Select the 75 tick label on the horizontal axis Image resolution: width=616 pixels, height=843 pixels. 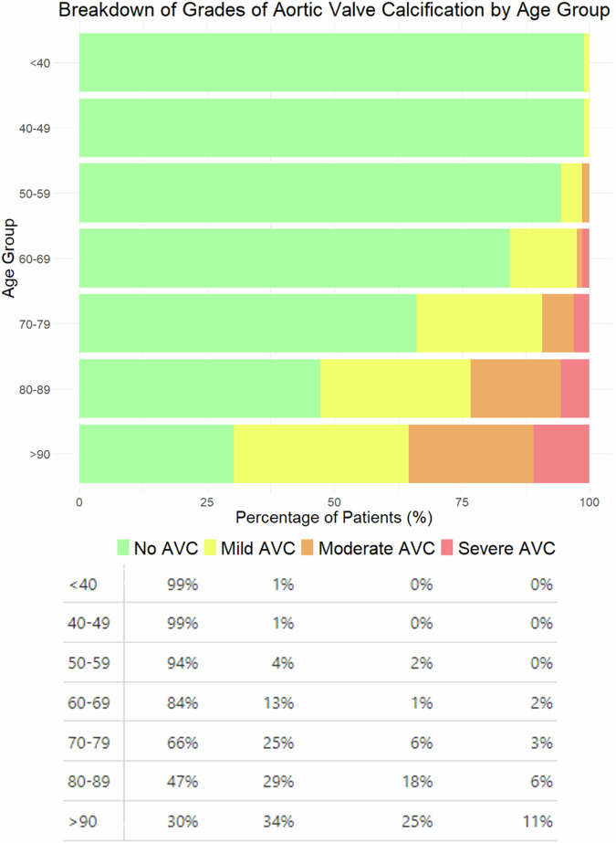(x=462, y=501)
